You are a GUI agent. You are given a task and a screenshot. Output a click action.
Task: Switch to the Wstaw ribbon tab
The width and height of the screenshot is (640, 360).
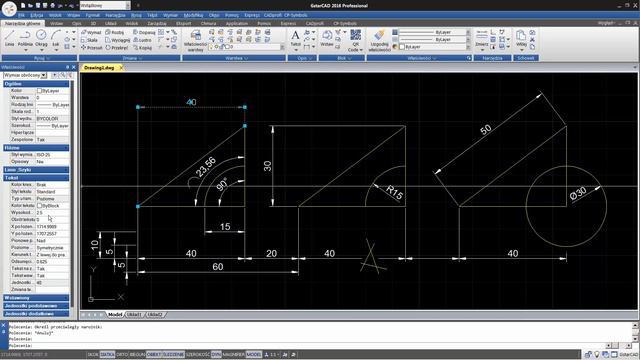56,24
